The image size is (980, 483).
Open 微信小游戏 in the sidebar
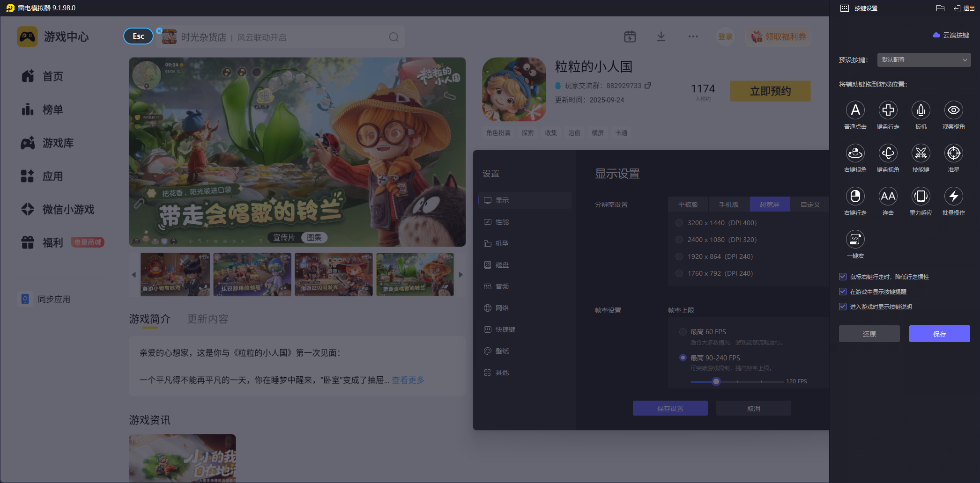[x=58, y=209]
